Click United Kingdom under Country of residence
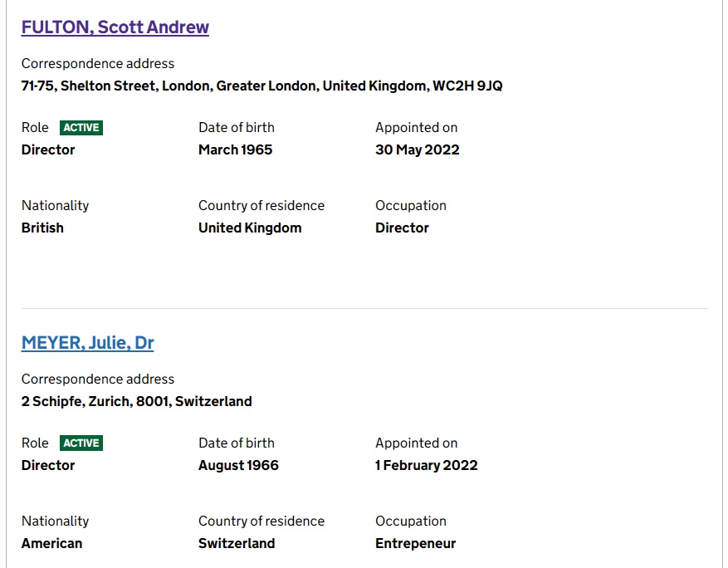728x568 pixels. 250,228
